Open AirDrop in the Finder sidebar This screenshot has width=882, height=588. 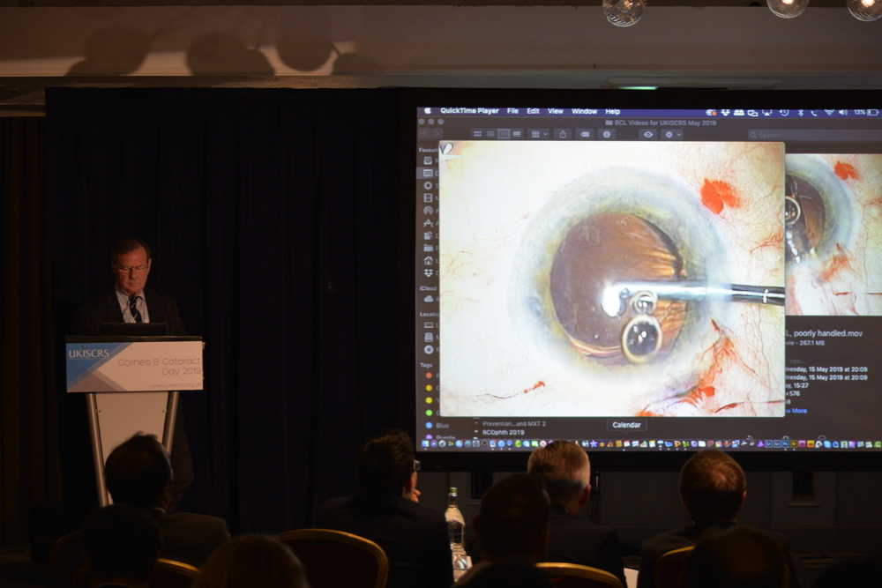[428, 210]
